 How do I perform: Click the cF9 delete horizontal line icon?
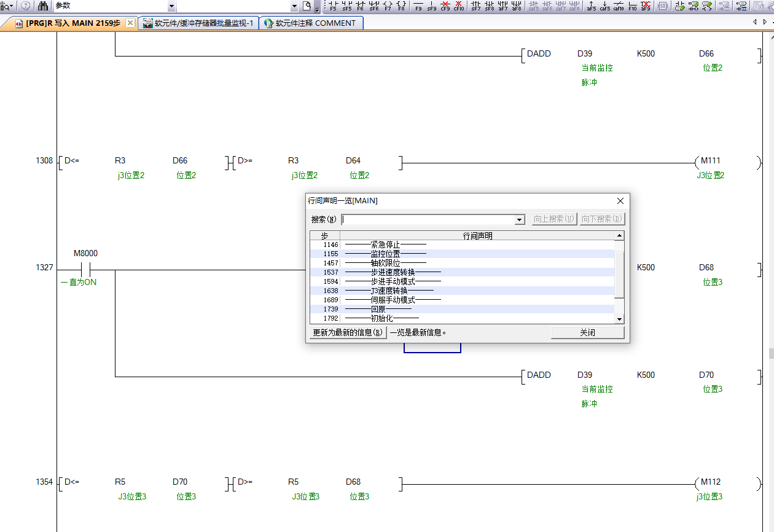coord(445,6)
